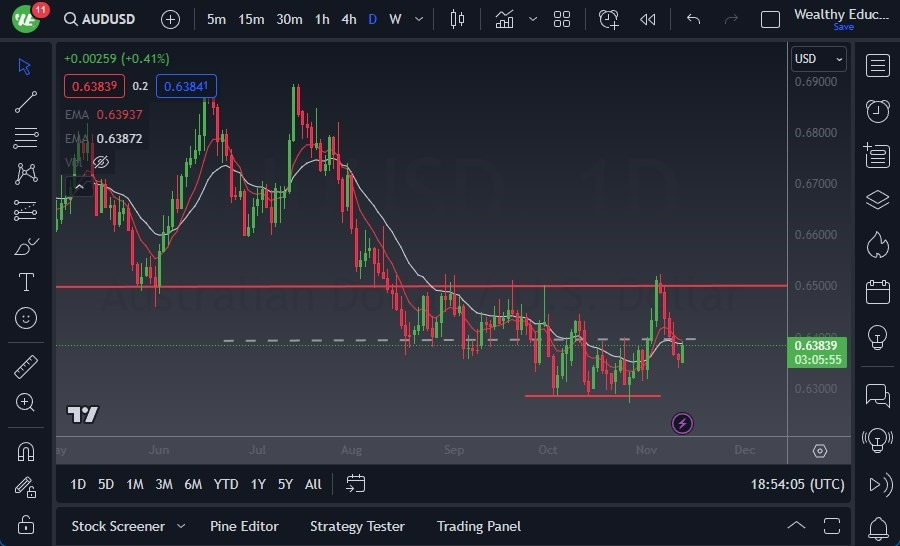Switch to the 30m timeframe
Image resolution: width=900 pixels, height=546 pixels.
(x=289, y=20)
